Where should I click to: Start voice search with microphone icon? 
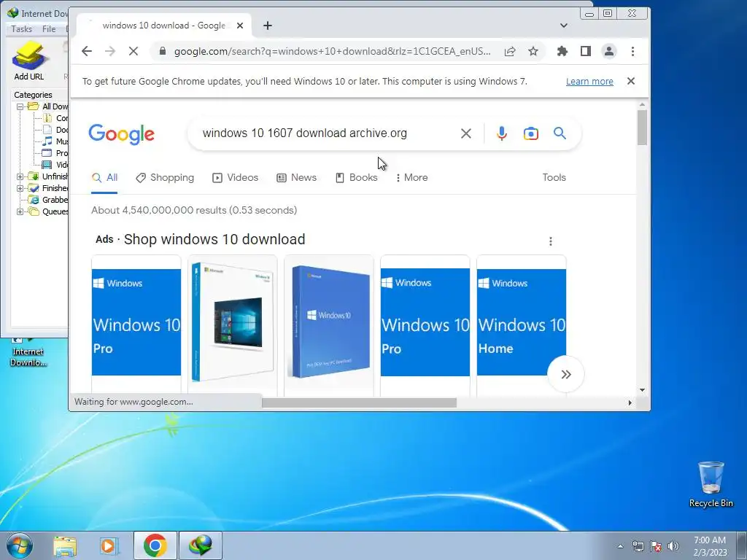click(x=502, y=134)
